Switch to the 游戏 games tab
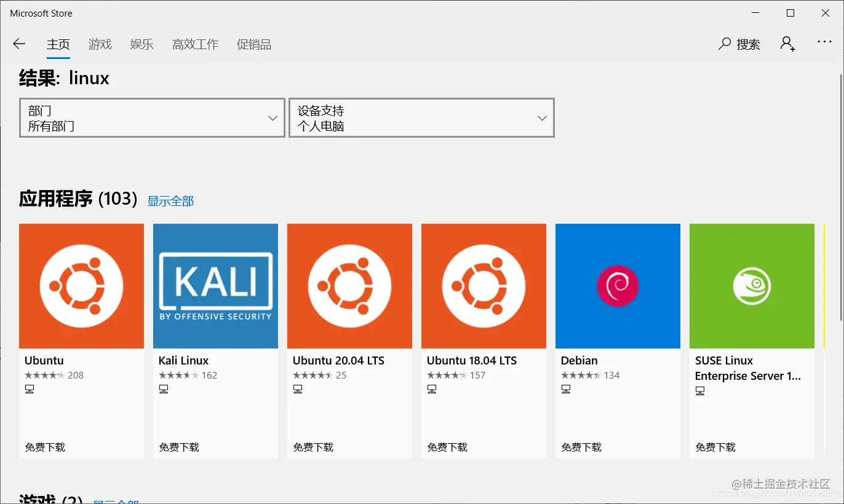 coord(100,44)
